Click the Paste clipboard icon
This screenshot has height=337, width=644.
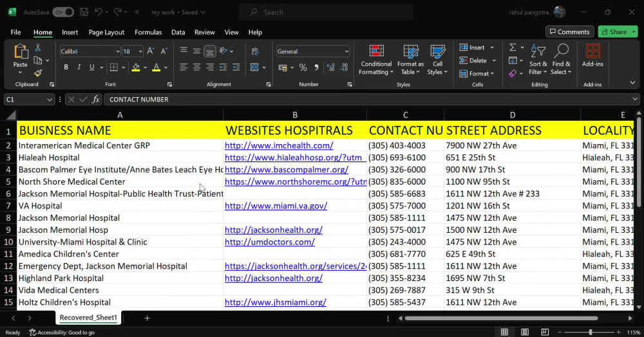tap(20, 51)
